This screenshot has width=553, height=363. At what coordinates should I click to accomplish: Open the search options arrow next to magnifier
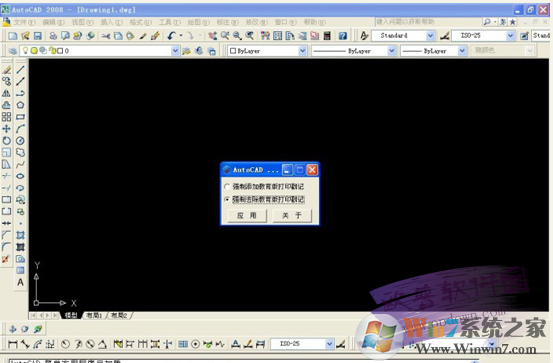pos(495,22)
